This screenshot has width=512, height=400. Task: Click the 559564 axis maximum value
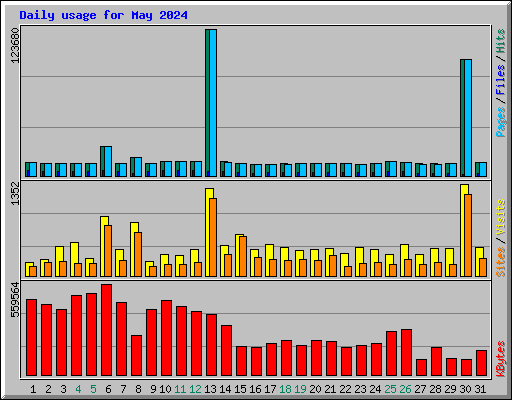15,300
